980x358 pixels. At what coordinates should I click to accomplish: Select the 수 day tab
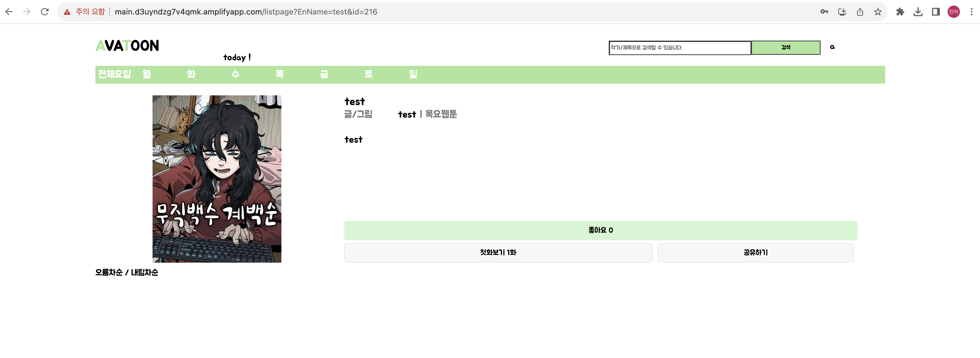coord(235,74)
